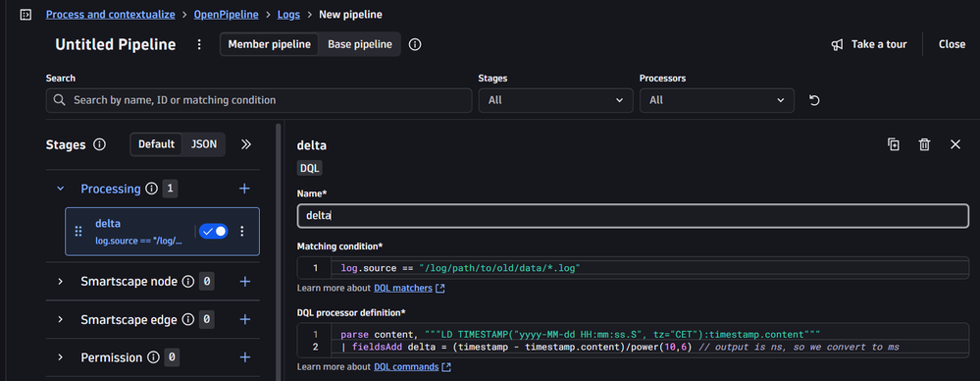Add a processor to the Permission stage
This screenshot has height=381, width=980.
click(245, 357)
